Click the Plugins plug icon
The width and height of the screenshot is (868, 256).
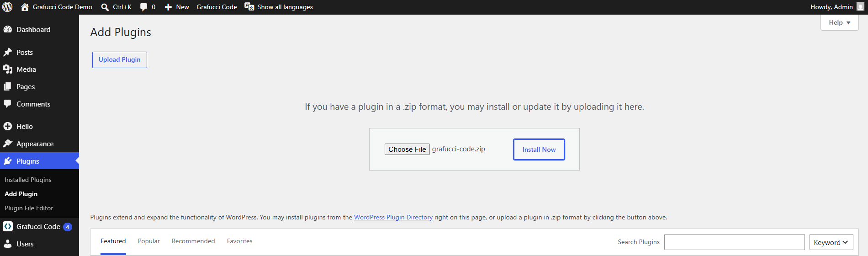7,161
